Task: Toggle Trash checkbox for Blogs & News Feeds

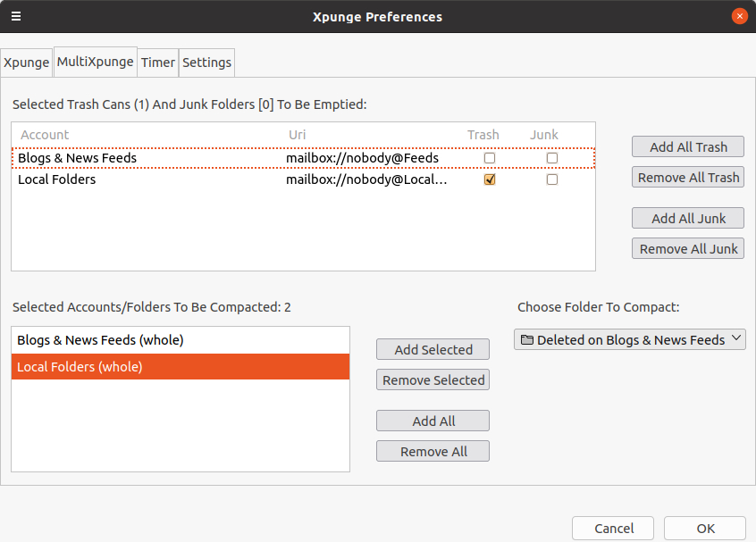Action: (489, 158)
